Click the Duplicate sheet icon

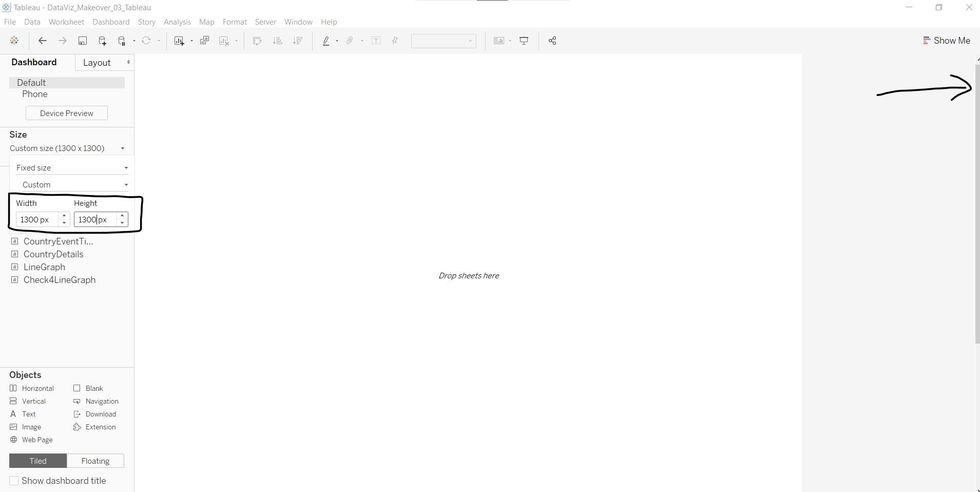pyautogui.click(x=204, y=41)
